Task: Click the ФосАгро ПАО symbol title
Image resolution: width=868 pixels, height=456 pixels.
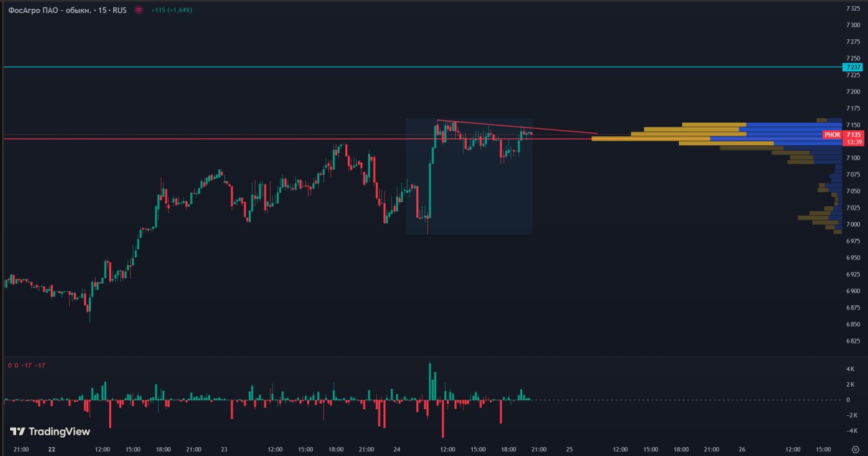Action: [x=41, y=10]
